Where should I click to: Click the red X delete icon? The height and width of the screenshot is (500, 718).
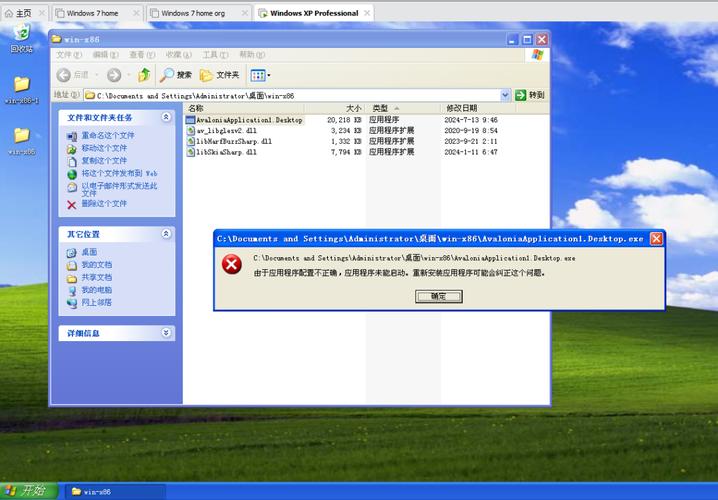tap(71, 205)
